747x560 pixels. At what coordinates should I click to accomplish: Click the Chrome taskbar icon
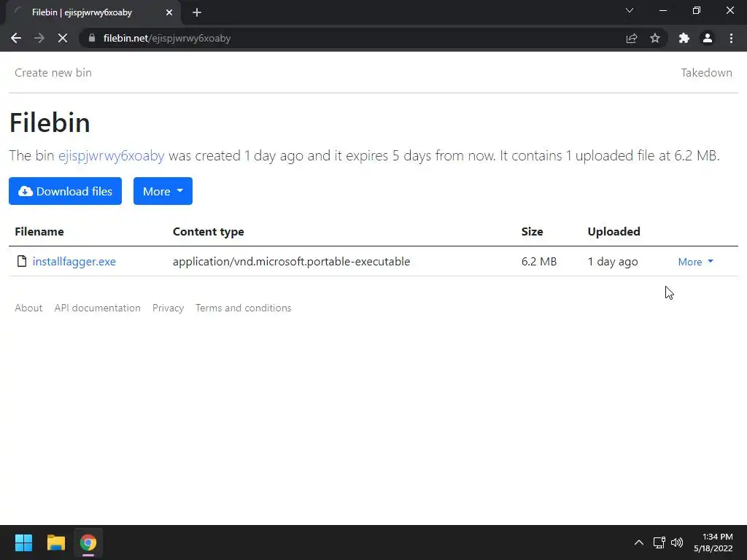[88, 542]
